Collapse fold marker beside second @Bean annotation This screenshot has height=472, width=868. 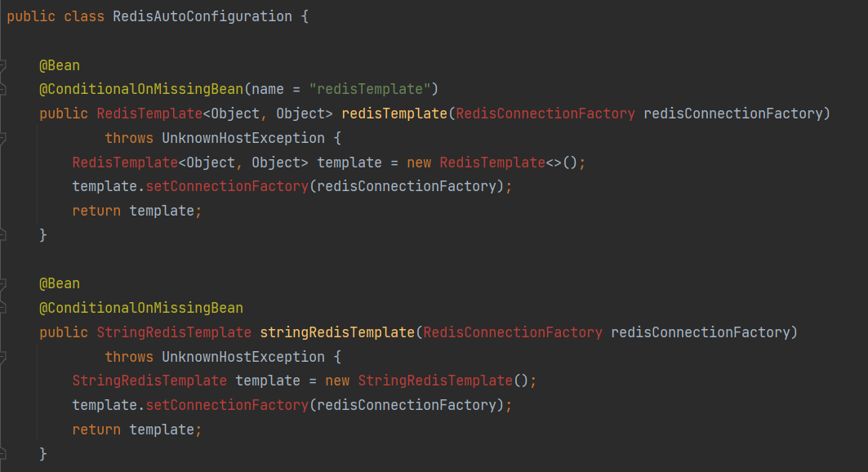2,284
